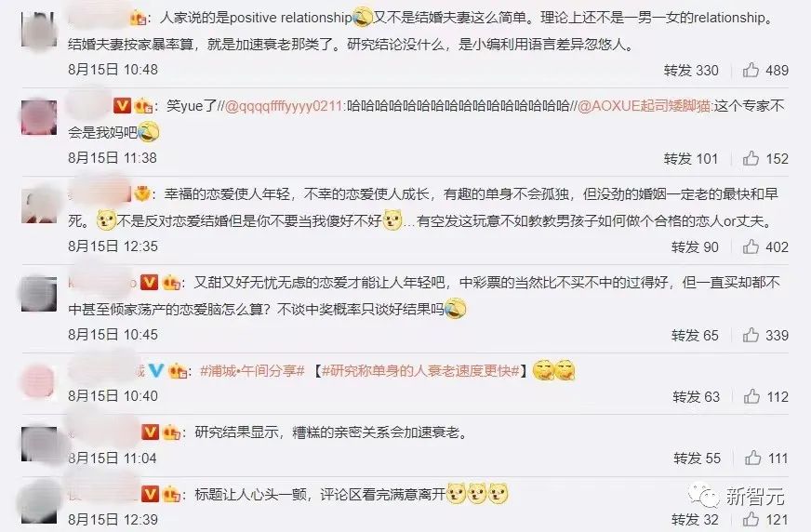Click 转发 90 repost button
811x532 pixels.
click(695, 246)
